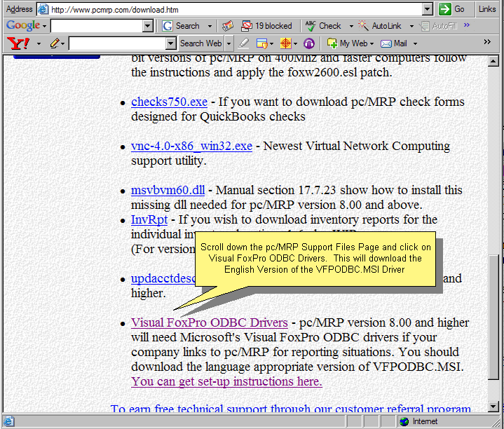The image size is (504, 429).
Task: Click the greyed-out AutoFill button
Action: coord(440,26)
